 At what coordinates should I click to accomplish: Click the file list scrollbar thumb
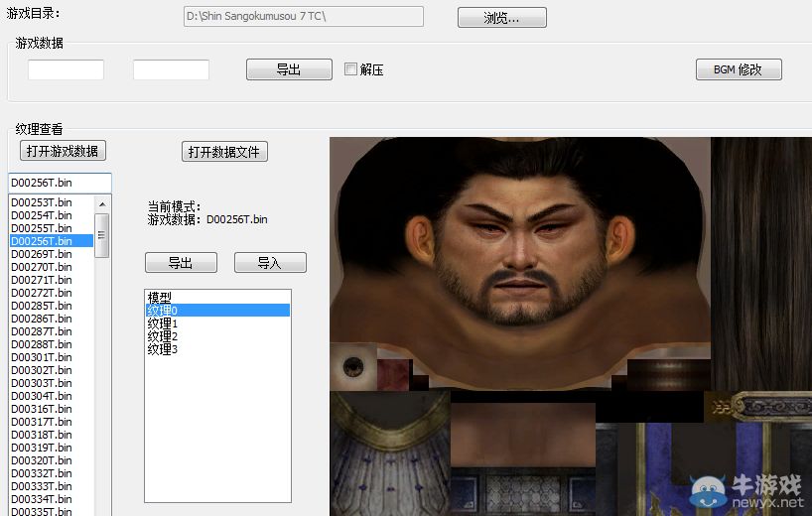[102, 235]
